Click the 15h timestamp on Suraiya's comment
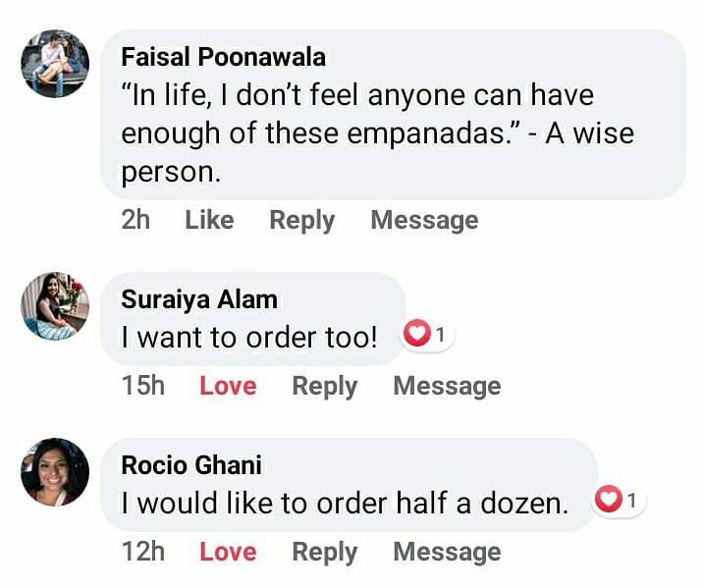 tap(143, 386)
